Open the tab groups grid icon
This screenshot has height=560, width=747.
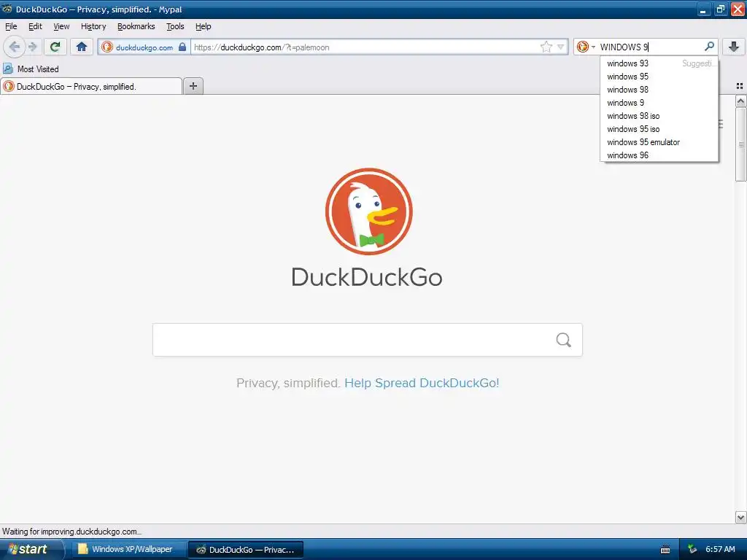point(740,86)
